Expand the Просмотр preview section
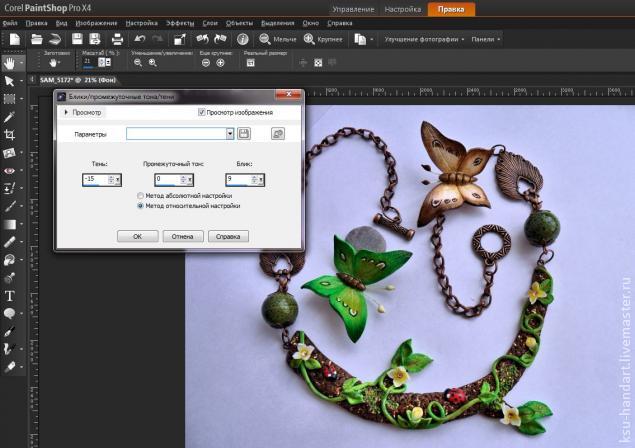Image resolution: width=635 pixels, height=448 pixels. point(66,112)
